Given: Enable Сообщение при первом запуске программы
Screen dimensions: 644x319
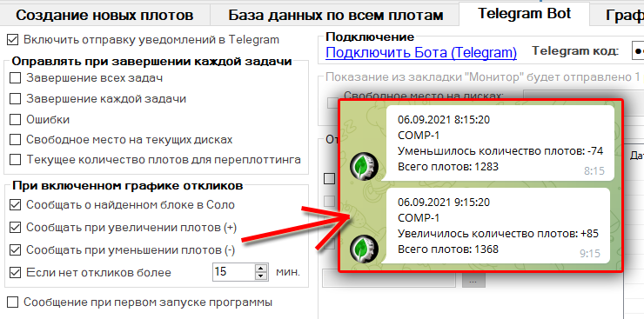Looking at the screenshot, I should click(x=13, y=302).
